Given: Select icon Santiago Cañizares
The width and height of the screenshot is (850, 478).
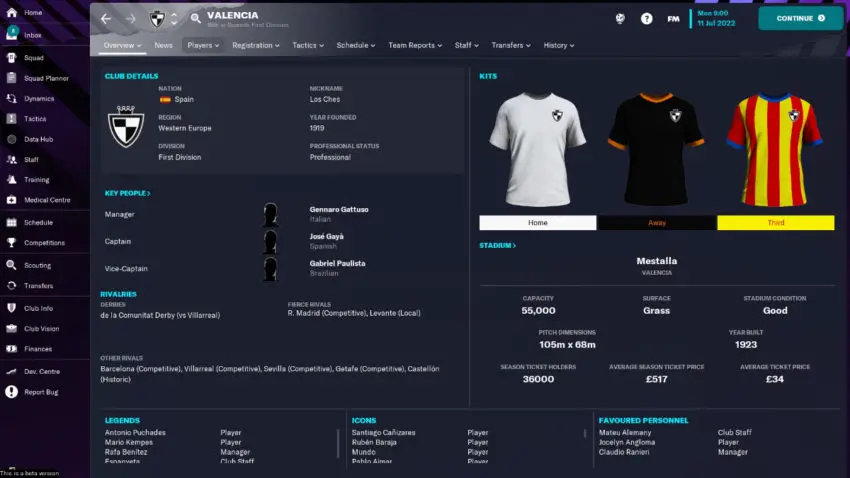Looking at the screenshot, I should (x=383, y=432).
